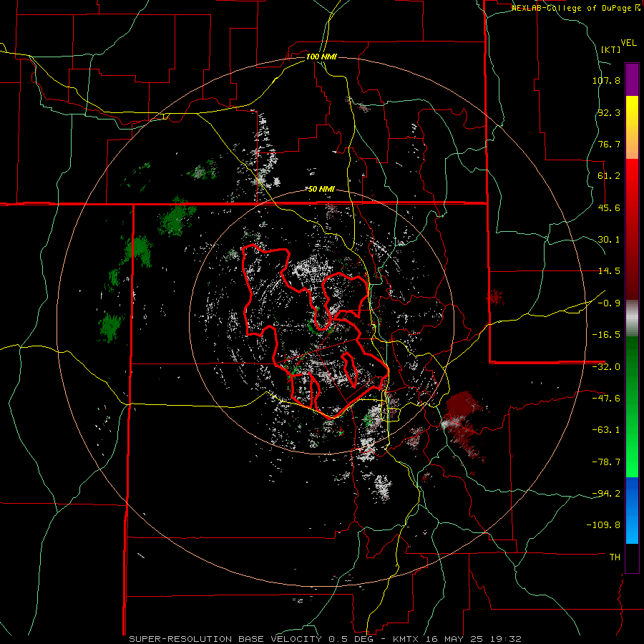Click the -16.5 legend value
The image size is (644, 644).
pyautogui.click(x=606, y=335)
